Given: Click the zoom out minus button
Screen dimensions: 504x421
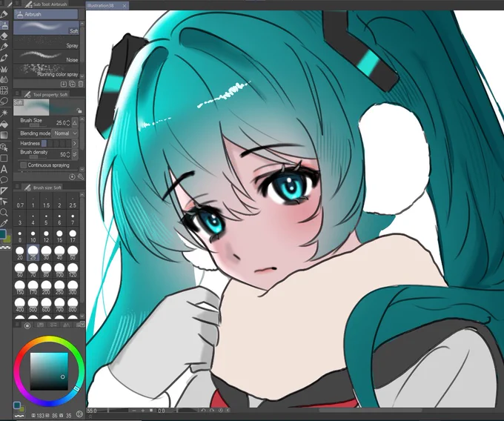Looking at the screenshot, I should [x=134, y=411].
